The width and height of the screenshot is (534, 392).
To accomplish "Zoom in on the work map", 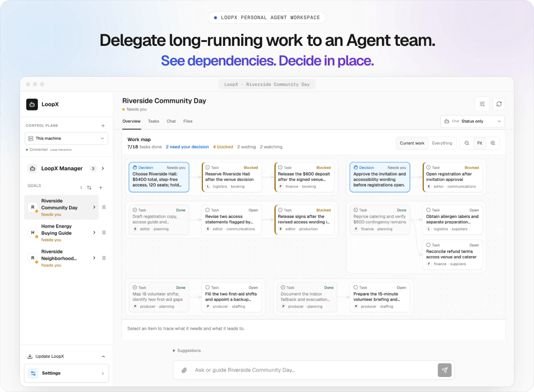I will [493, 143].
